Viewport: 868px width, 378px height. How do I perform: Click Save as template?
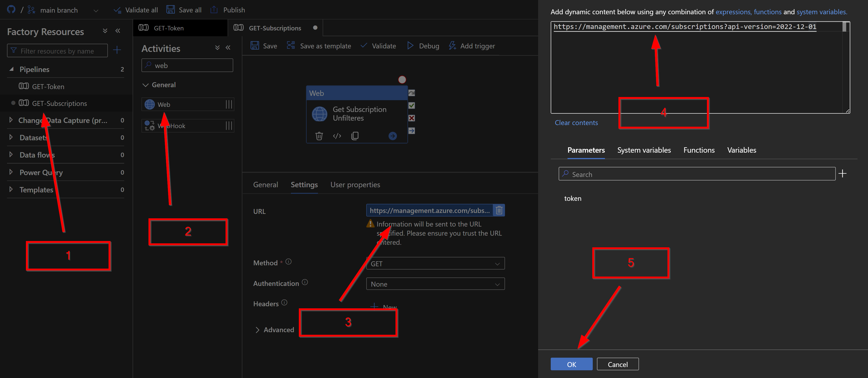pos(319,46)
